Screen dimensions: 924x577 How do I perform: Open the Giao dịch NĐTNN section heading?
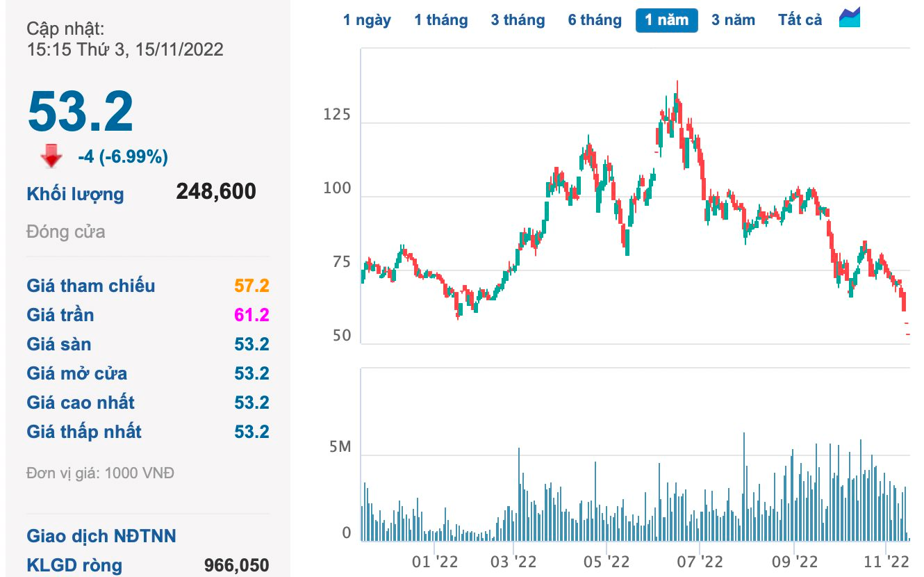pyautogui.click(x=101, y=536)
